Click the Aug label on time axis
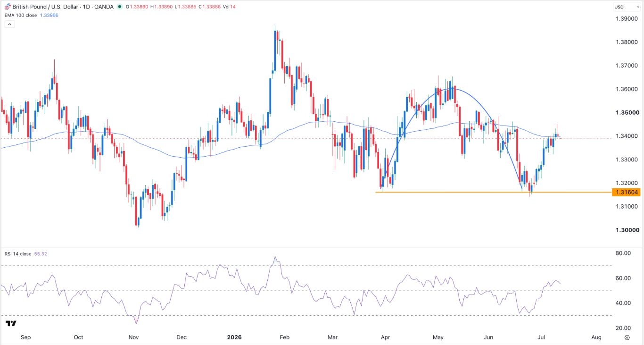 (596, 337)
